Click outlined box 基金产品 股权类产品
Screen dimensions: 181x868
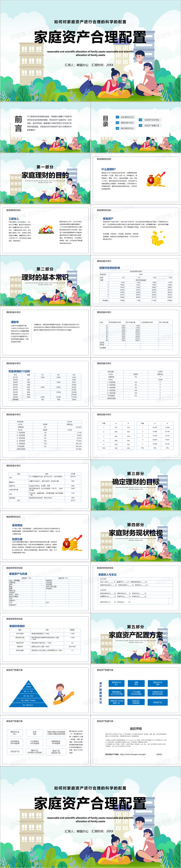click(56, 751)
